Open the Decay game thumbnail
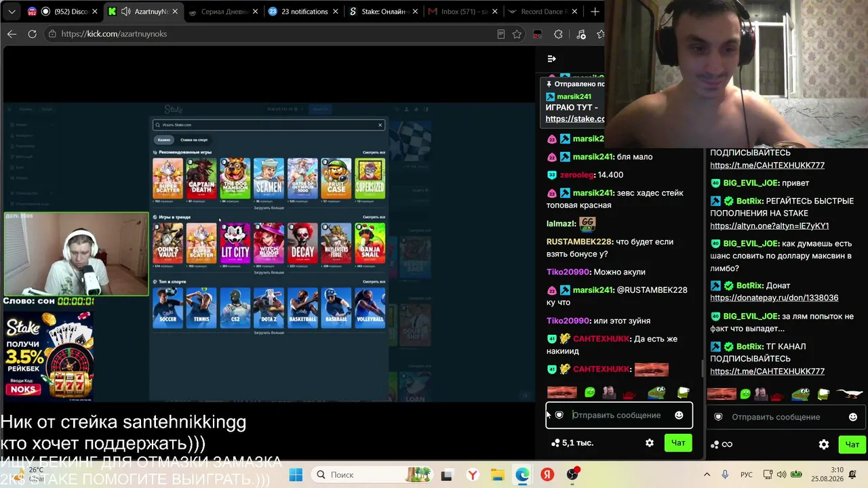 (302, 243)
